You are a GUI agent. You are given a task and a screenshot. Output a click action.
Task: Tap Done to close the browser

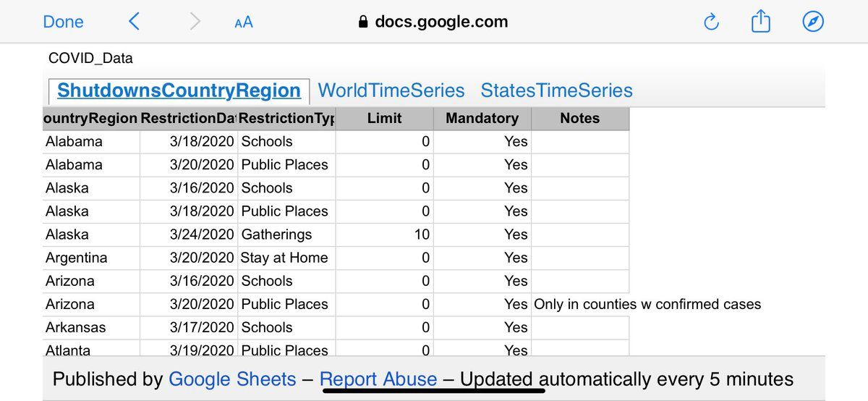[x=63, y=22]
